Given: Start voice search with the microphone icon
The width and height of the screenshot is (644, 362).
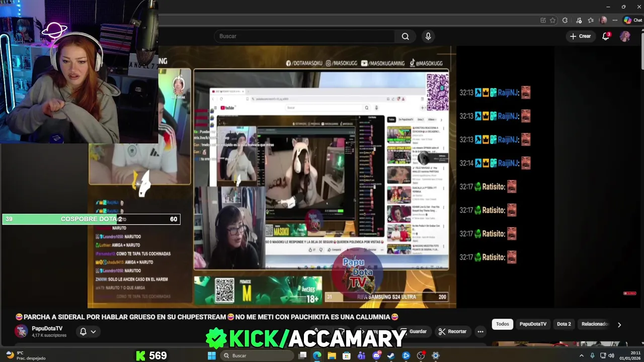Looking at the screenshot, I should [428, 36].
